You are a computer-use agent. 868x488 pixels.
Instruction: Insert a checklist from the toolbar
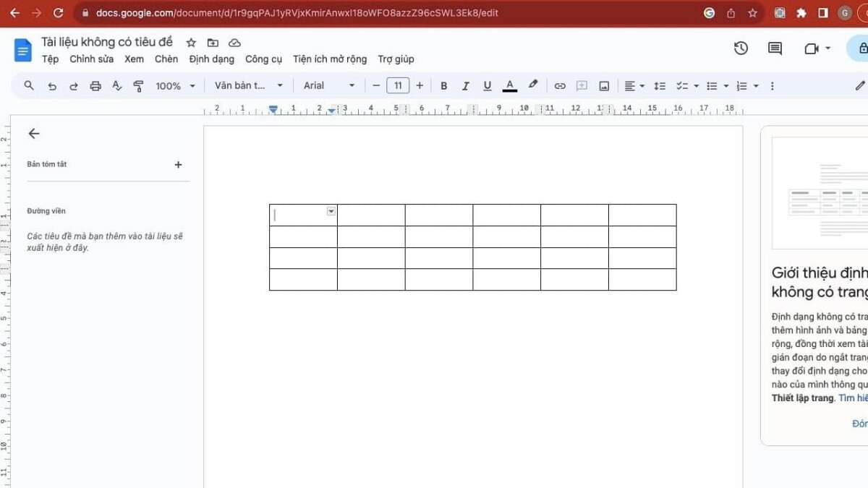(681, 86)
